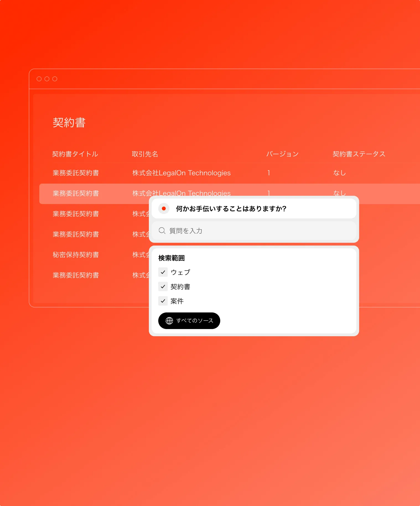Click the 何かお手伝いすることはありますか? prompt
The image size is (420, 506).
pyautogui.click(x=231, y=208)
